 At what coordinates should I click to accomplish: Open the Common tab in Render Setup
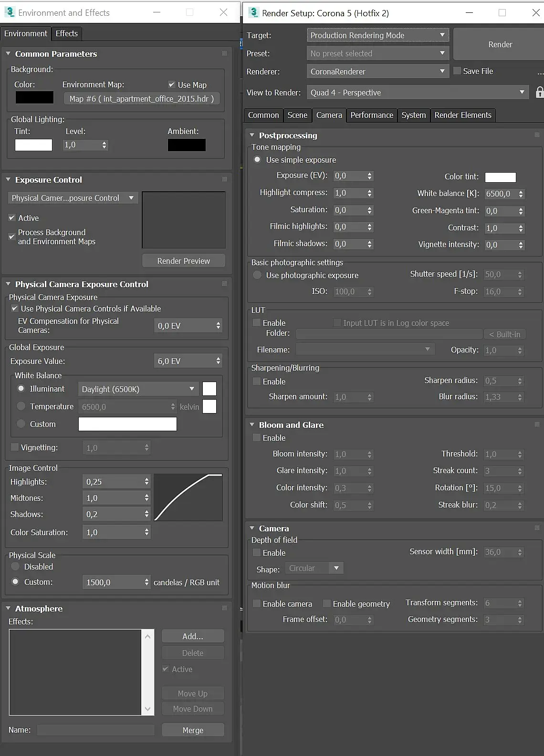263,115
